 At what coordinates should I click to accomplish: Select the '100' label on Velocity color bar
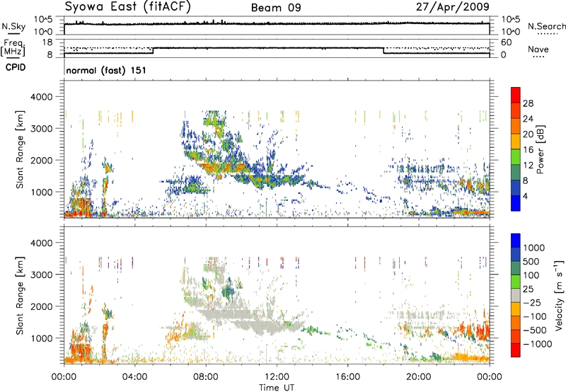click(531, 275)
